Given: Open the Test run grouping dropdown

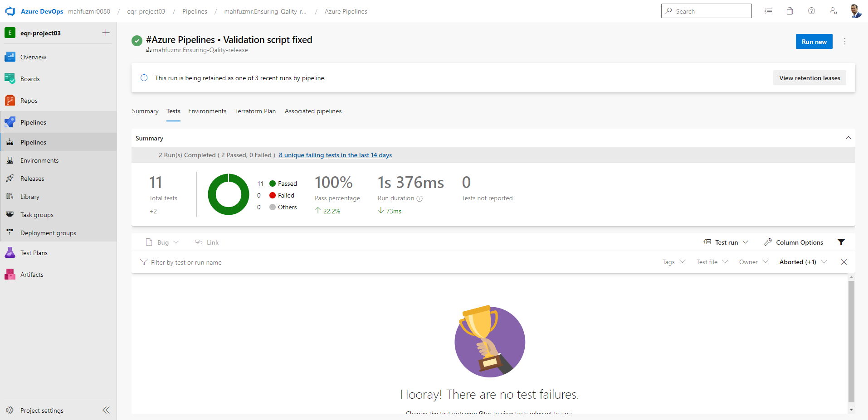Looking at the screenshot, I should (726, 242).
